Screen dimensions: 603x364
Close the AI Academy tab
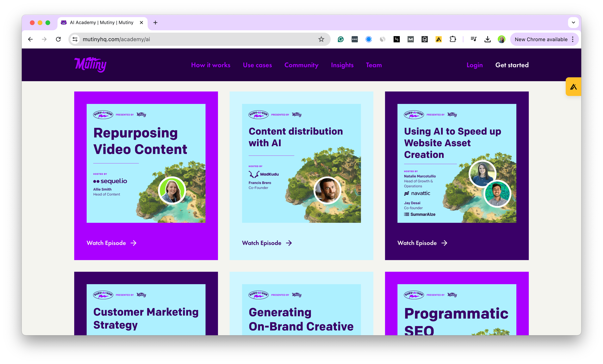point(141,23)
